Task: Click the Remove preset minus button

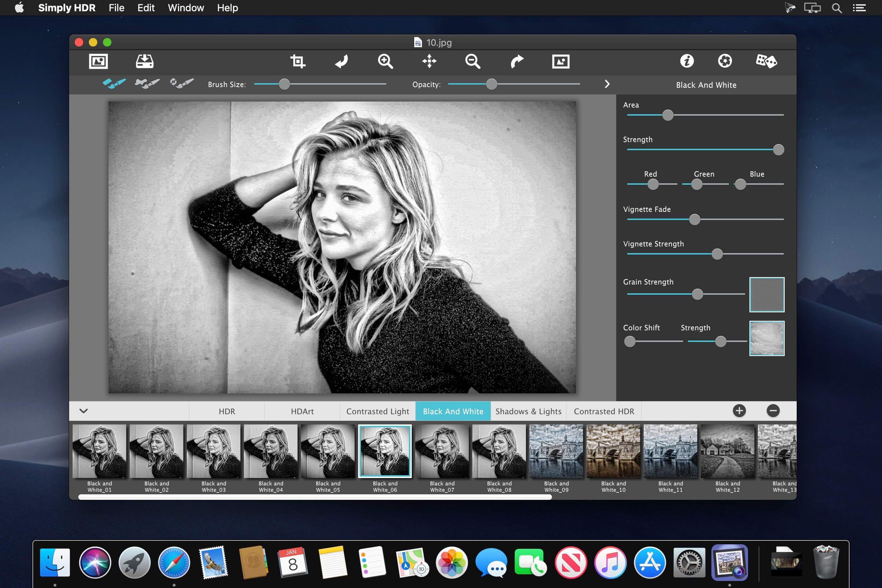Action: pyautogui.click(x=773, y=411)
